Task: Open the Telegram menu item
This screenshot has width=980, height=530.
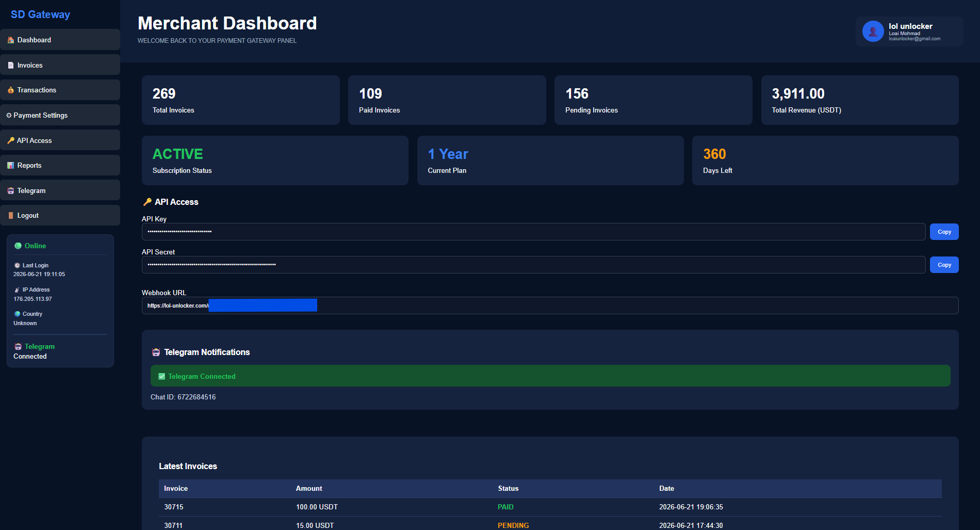Action: [60, 190]
